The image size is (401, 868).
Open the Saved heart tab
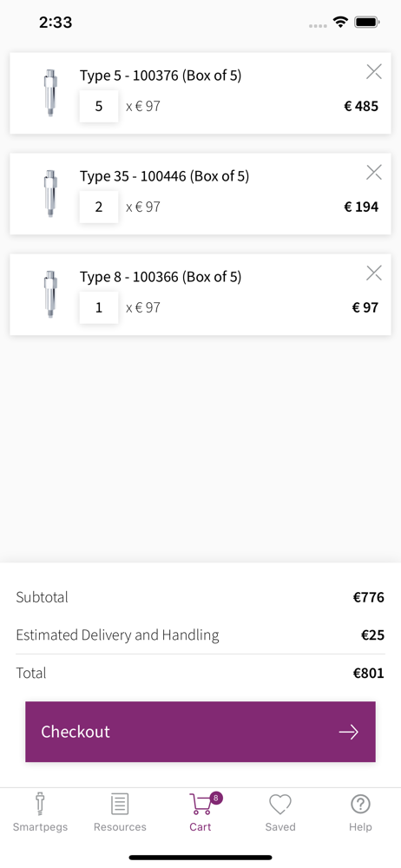[280, 812]
